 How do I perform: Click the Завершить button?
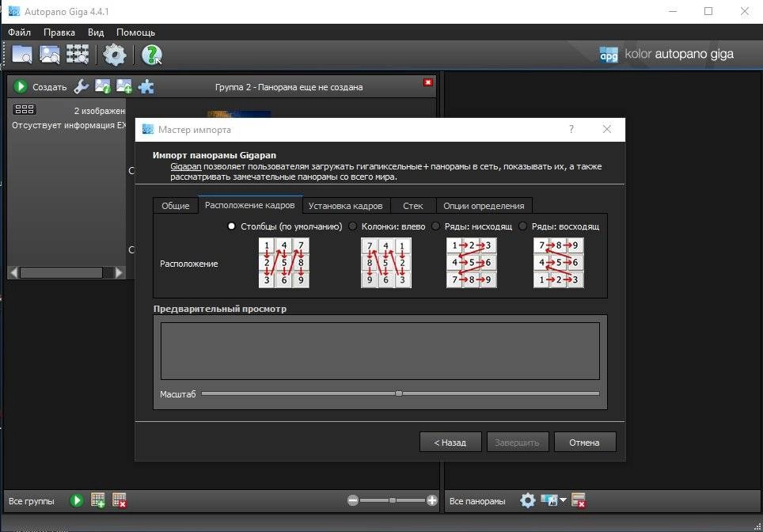click(x=518, y=442)
